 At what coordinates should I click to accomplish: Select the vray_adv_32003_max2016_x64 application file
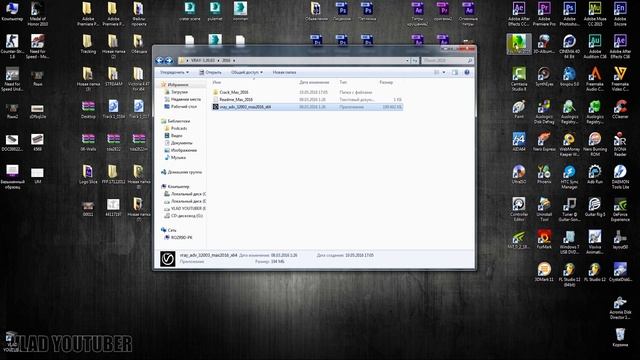tap(307, 107)
